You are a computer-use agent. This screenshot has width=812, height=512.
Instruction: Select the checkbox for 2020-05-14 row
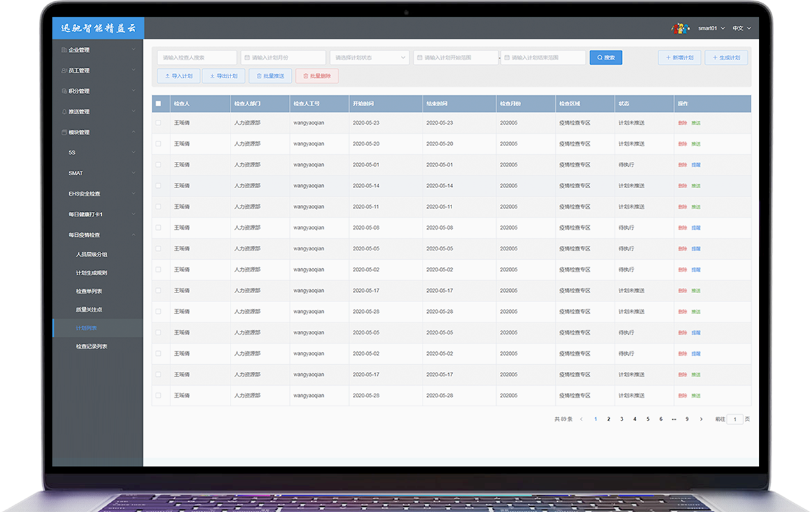pos(158,186)
